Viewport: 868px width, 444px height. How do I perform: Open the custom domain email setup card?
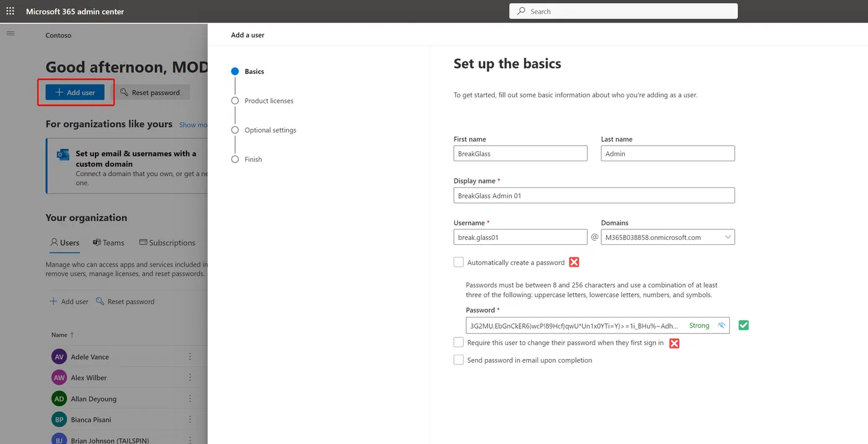(127, 166)
